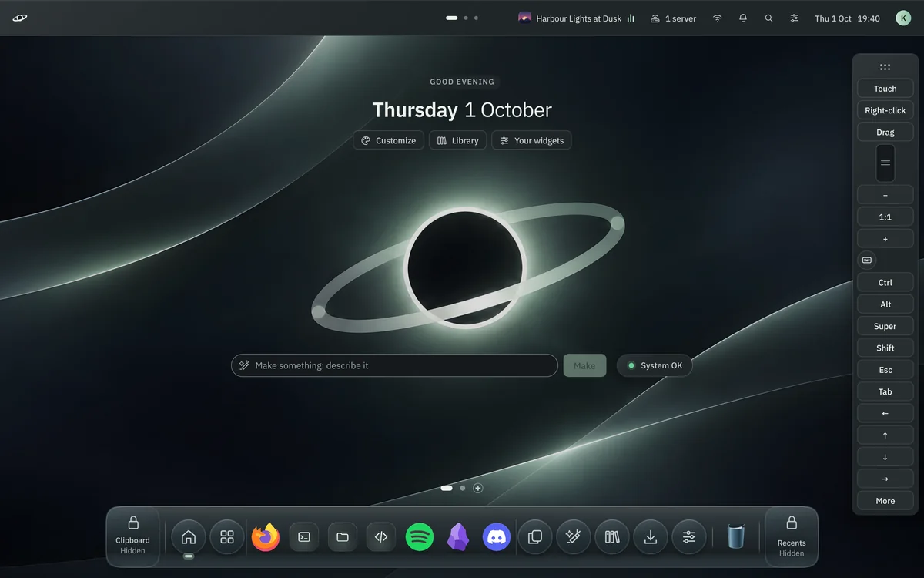Launch the terminal from the dock
Image resolution: width=924 pixels, height=578 pixels.
304,537
